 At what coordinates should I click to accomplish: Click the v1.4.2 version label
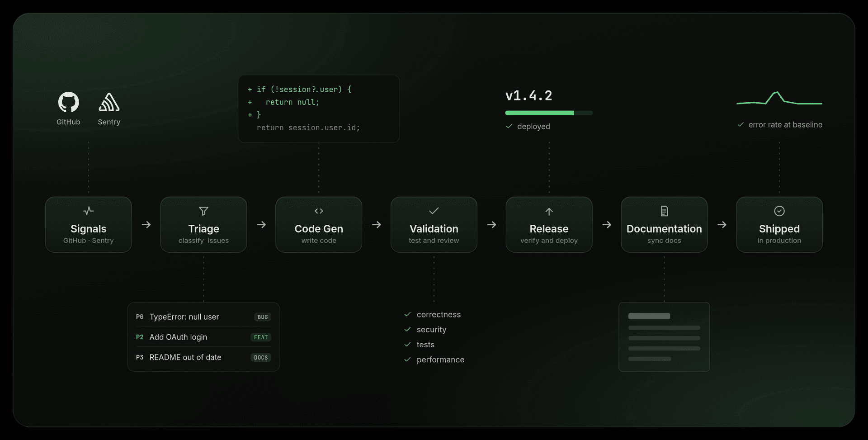point(529,96)
